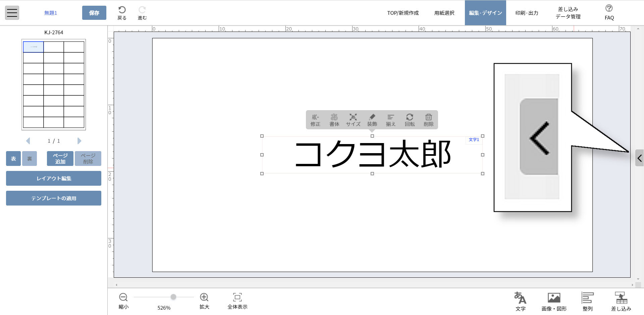This screenshot has width=644, height=315.
Task: Open the hamburger menu
Action: [x=12, y=12]
